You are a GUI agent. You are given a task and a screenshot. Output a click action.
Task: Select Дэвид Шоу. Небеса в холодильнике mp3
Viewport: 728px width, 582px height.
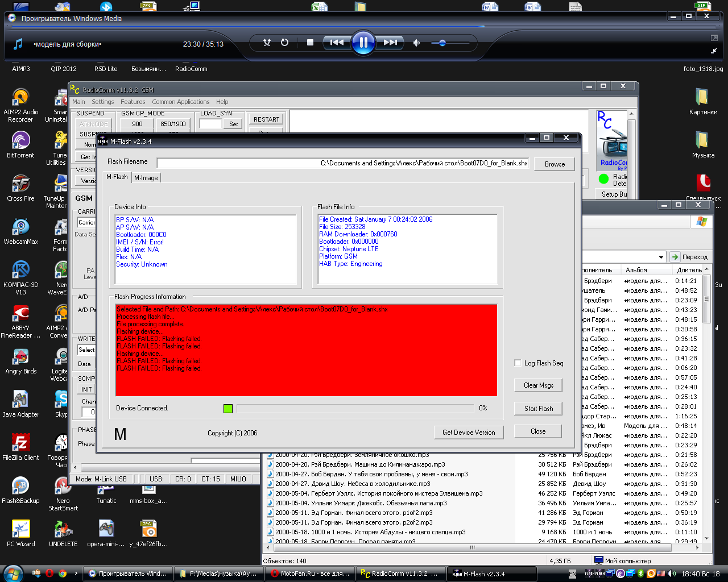point(348,484)
